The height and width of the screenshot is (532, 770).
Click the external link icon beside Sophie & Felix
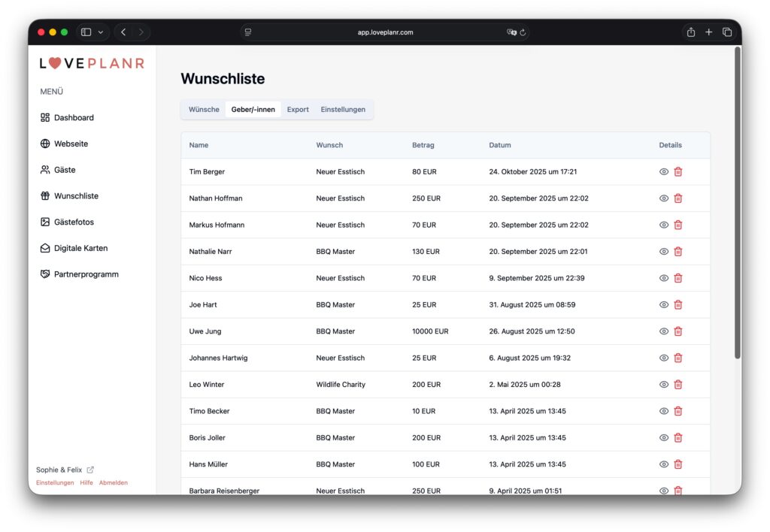(x=91, y=470)
